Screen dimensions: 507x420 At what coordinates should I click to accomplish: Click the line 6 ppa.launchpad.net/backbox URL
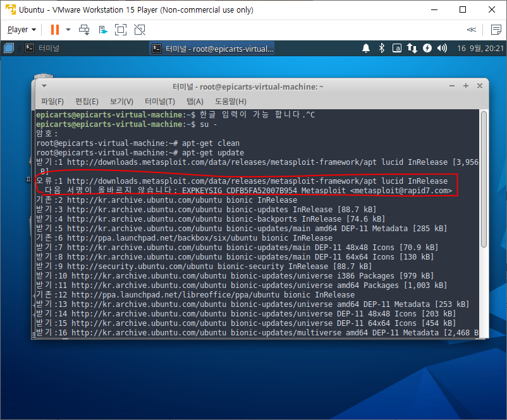162,238
